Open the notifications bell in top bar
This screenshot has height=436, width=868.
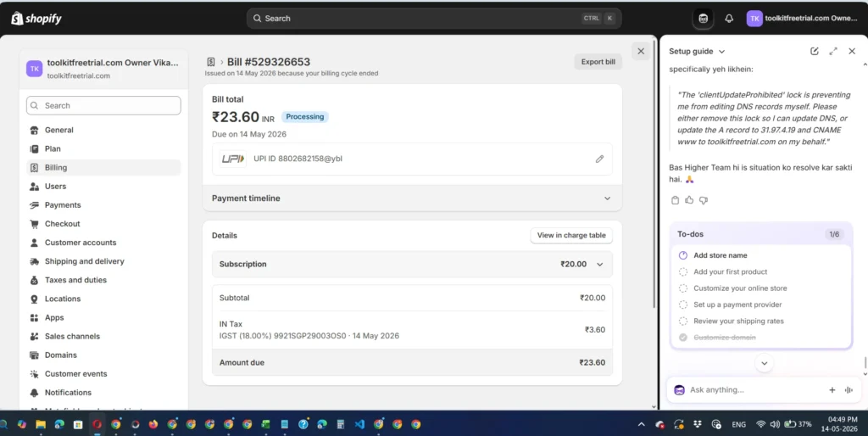[729, 19]
